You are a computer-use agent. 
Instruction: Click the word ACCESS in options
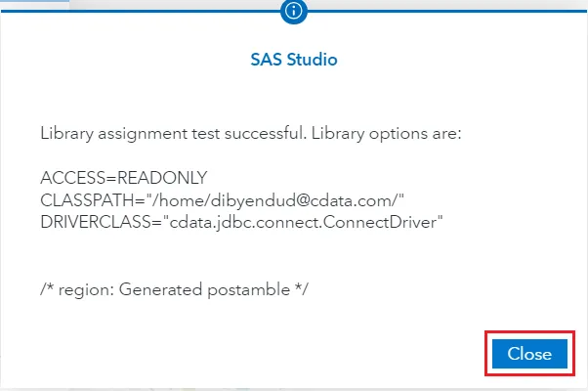[67, 178]
